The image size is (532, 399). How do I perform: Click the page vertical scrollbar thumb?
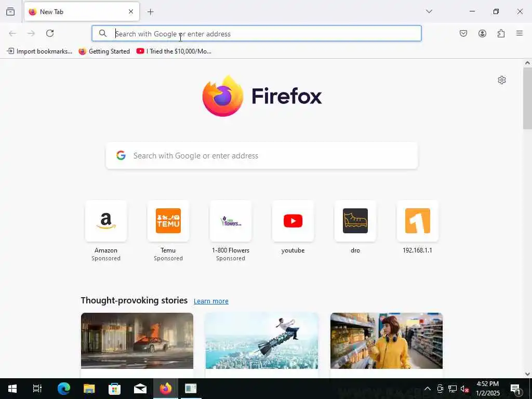(527, 98)
